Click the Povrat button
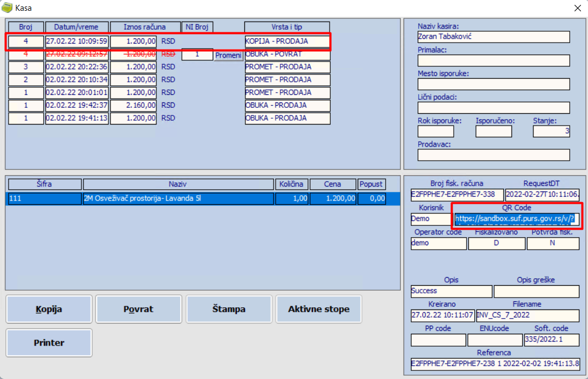 pyautogui.click(x=139, y=309)
